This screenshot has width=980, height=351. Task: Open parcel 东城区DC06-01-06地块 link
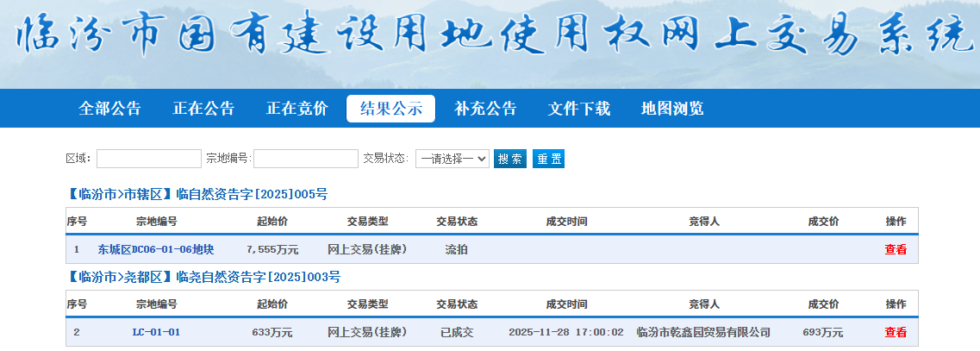pyautogui.click(x=155, y=249)
